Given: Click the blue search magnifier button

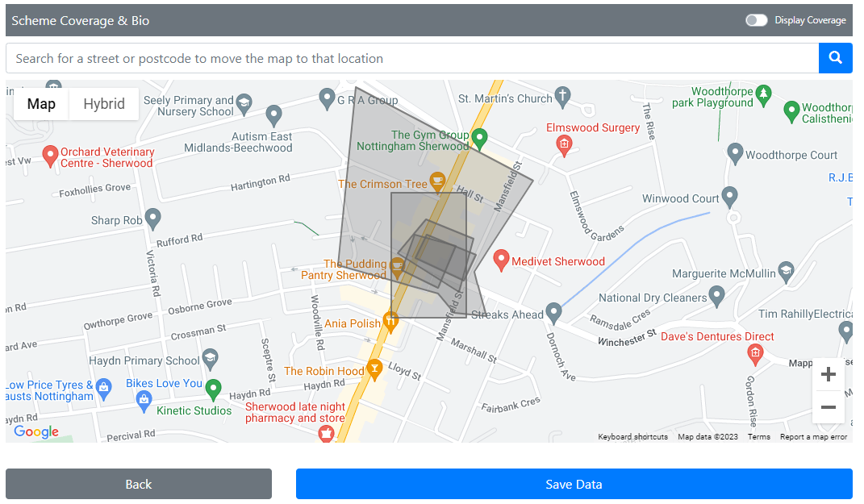Looking at the screenshot, I should click(x=835, y=58).
